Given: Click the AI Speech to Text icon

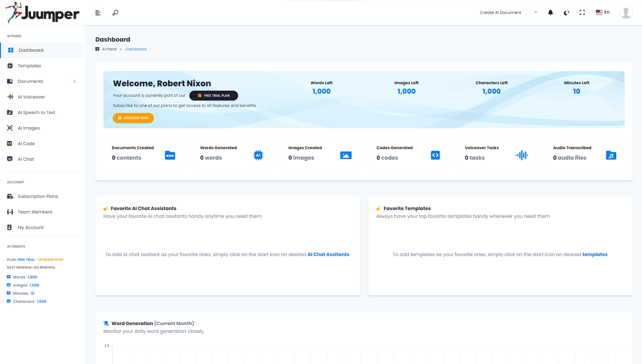Looking at the screenshot, I should click(10, 113).
